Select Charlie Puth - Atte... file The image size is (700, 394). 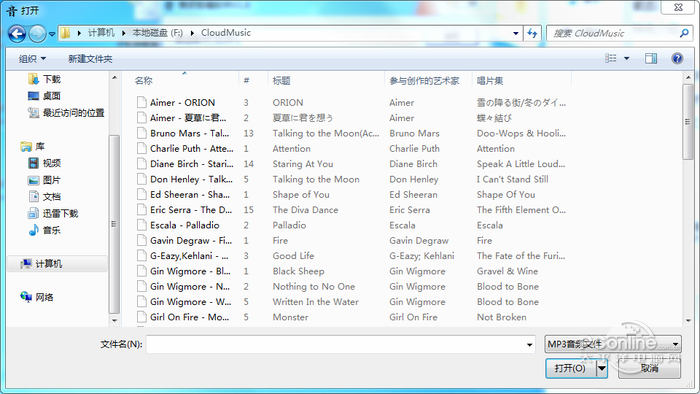[x=192, y=149]
